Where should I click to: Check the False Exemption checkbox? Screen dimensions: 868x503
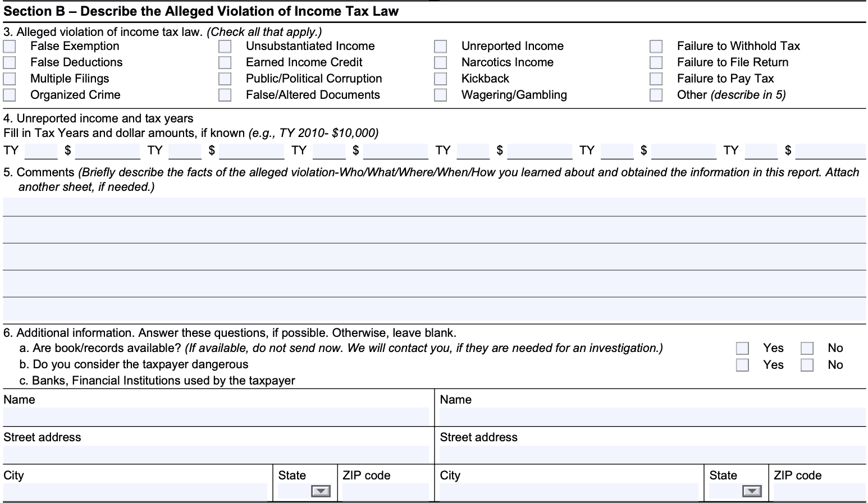click(9, 46)
